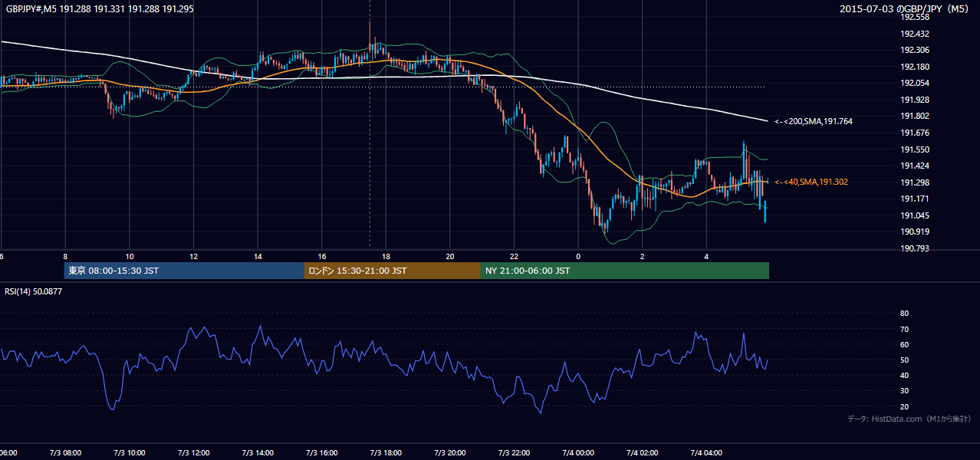Click price axis label 192.432

915,34
